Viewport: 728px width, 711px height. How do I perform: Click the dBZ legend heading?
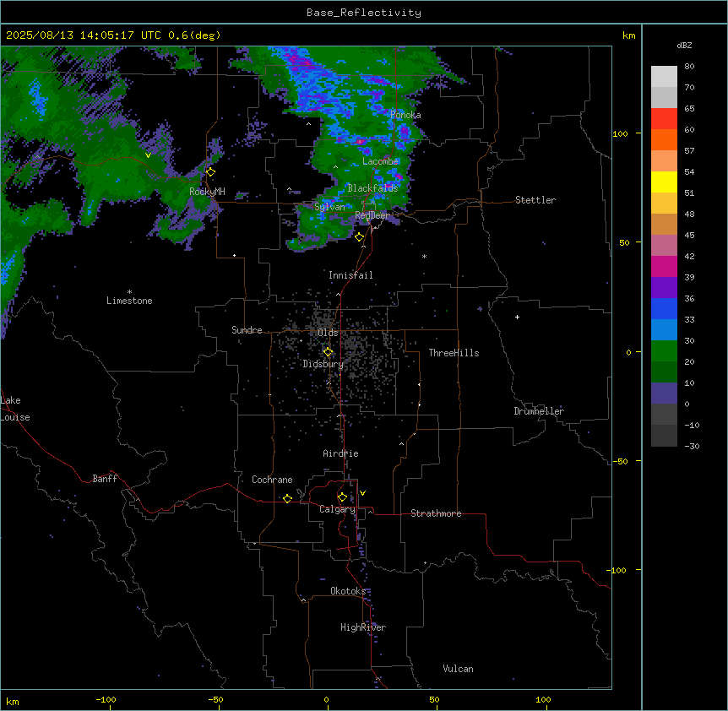point(684,45)
